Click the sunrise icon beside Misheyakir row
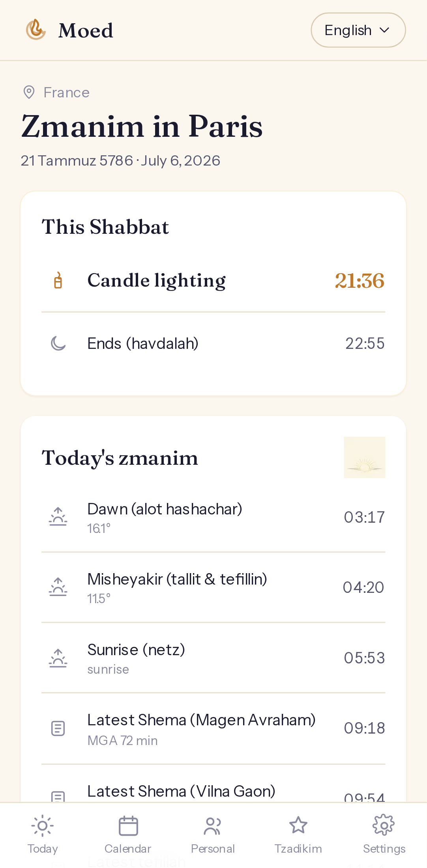 coord(58,587)
